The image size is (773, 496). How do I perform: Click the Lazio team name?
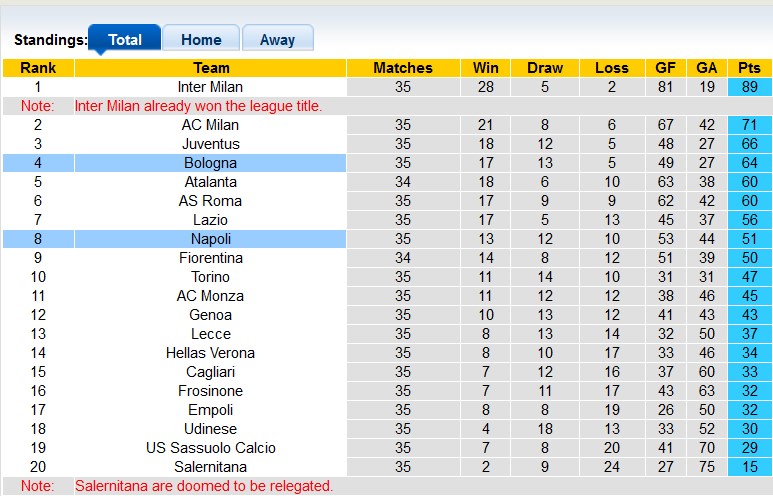coord(210,220)
